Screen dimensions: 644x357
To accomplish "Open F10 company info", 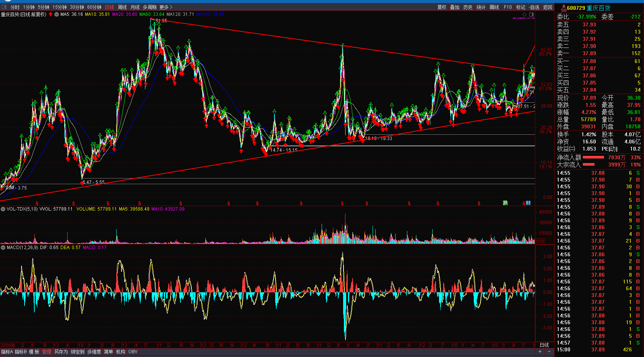I will [x=508, y=7].
